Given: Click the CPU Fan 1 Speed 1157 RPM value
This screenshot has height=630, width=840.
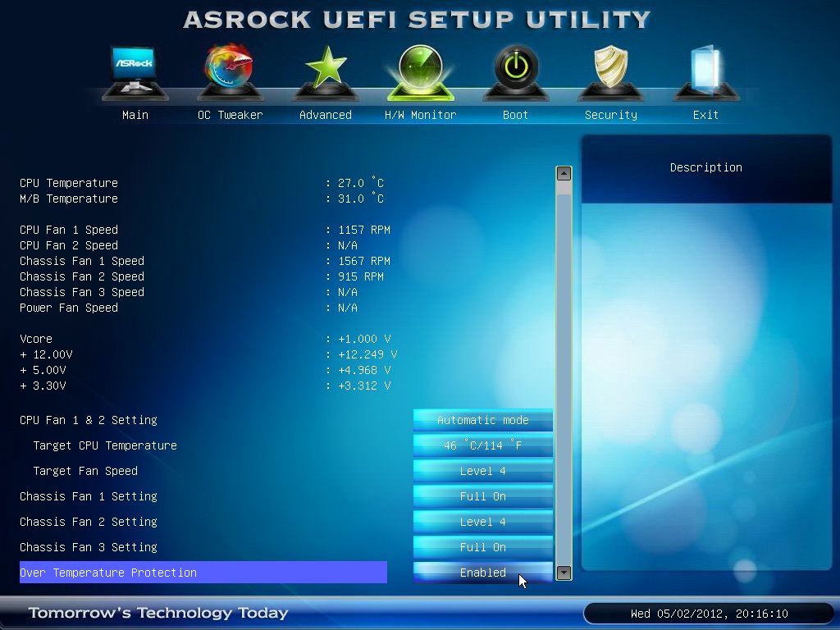Looking at the screenshot, I should pyautogui.click(x=364, y=230).
